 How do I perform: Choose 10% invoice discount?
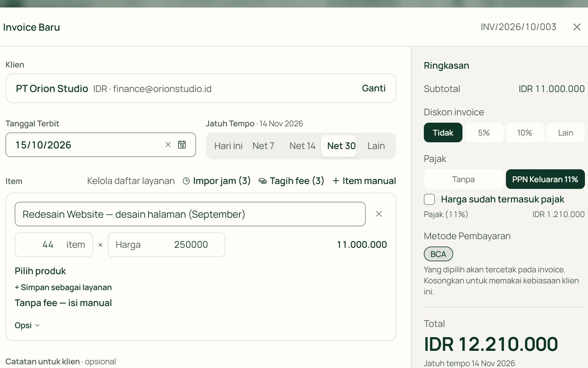tap(525, 132)
